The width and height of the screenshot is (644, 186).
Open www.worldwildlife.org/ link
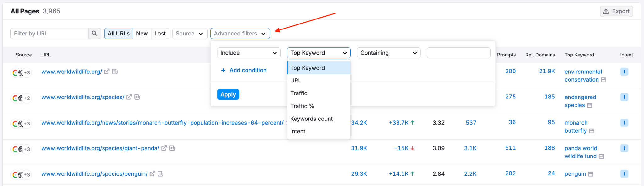72,72
